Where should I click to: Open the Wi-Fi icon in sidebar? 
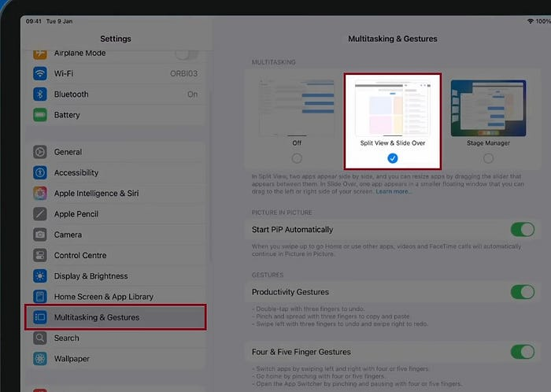pyautogui.click(x=40, y=73)
